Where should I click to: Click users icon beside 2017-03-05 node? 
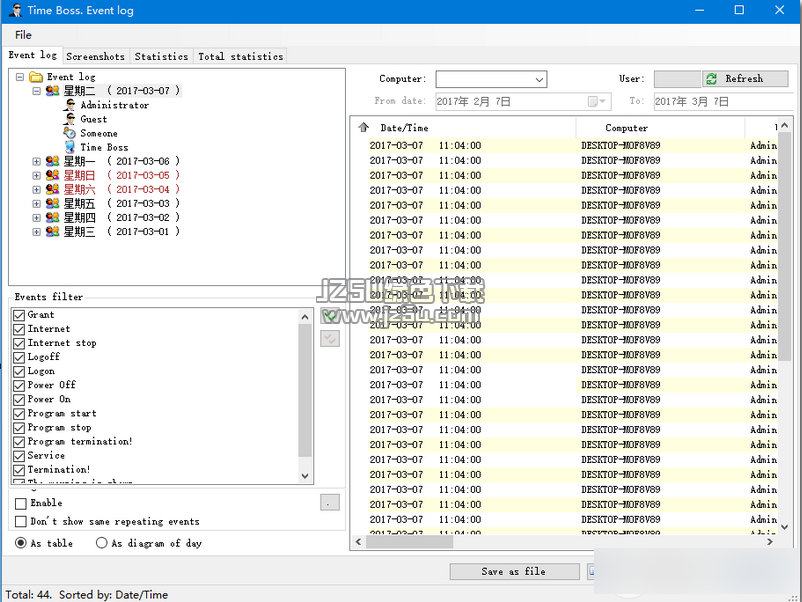[52, 175]
